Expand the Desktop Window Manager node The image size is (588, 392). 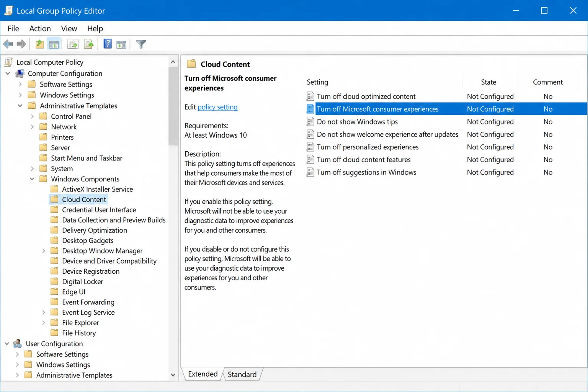tap(44, 251)
